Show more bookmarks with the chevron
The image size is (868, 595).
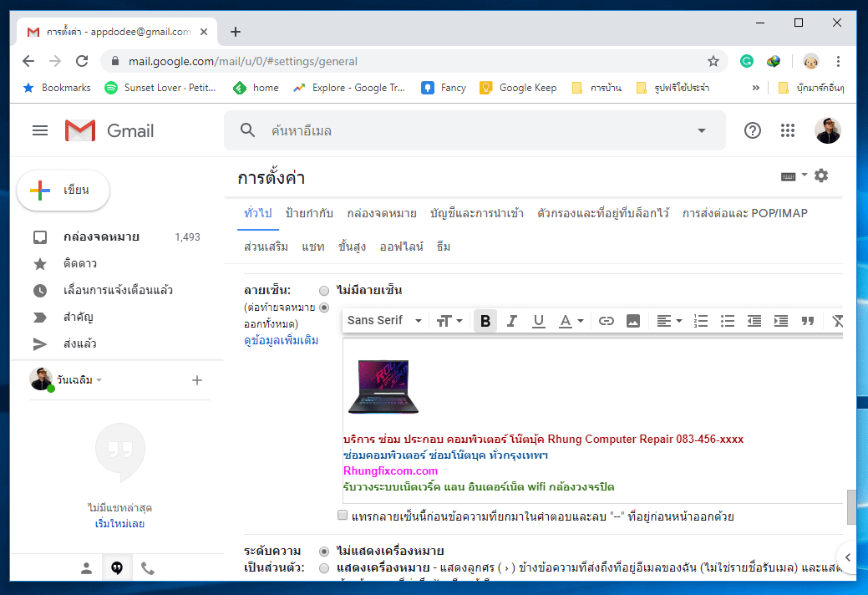tap(755, 88)
